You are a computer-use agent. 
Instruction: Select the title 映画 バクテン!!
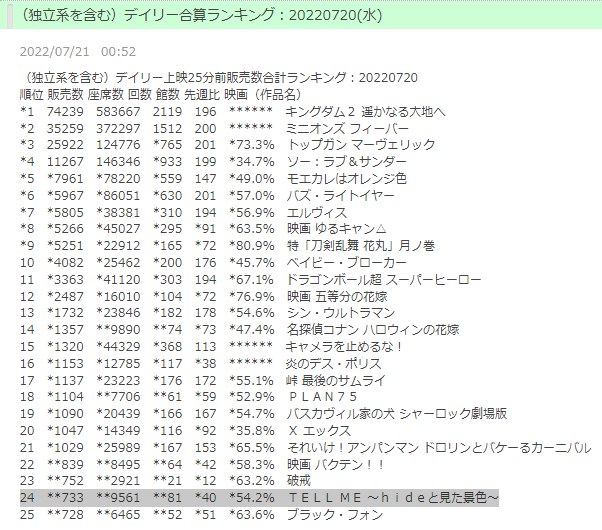[336, 465]
